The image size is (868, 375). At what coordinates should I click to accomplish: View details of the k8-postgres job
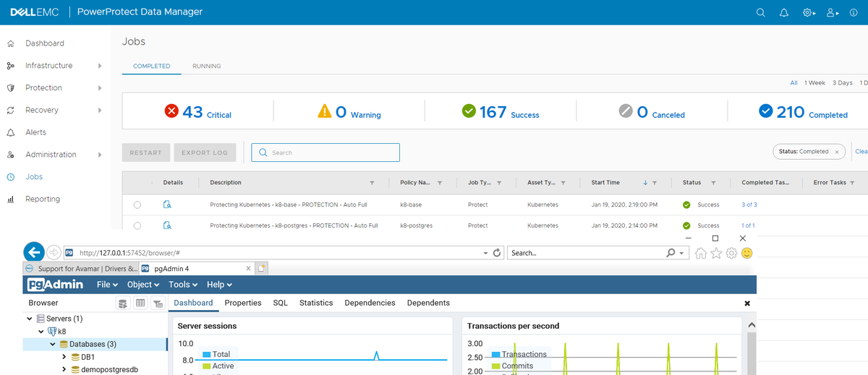coord(167,225)
